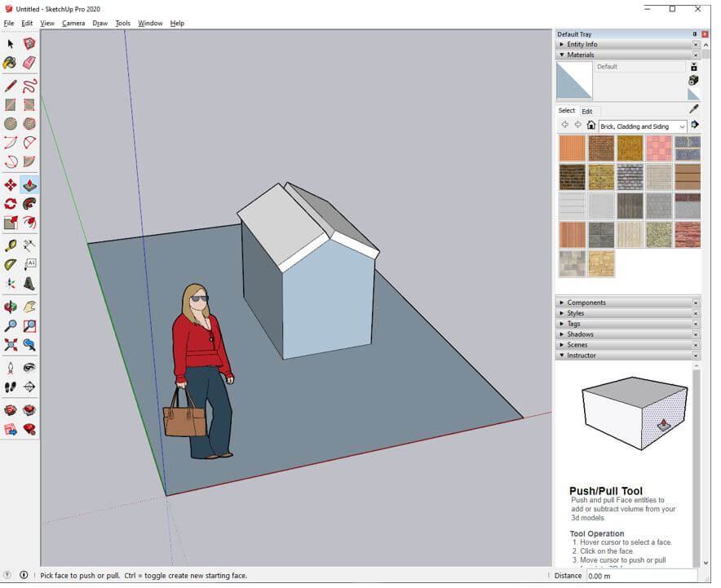Image resolution: width=721 pixels, height=588 pixels.
Task: Open the Window menu
Action: 150,23
